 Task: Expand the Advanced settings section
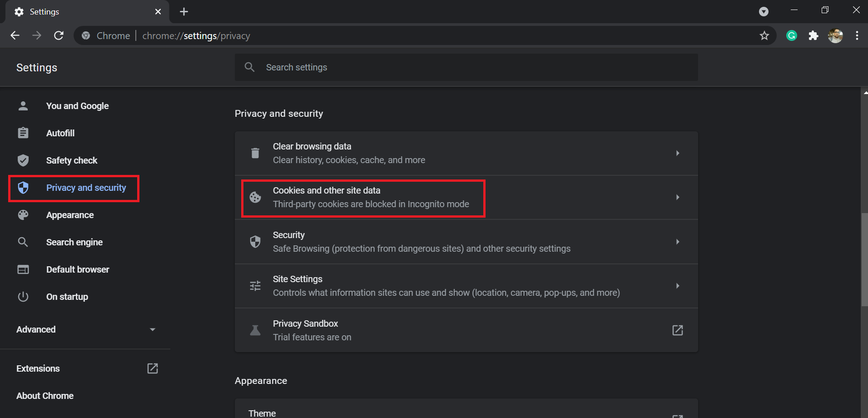click(x=85, y=329)
